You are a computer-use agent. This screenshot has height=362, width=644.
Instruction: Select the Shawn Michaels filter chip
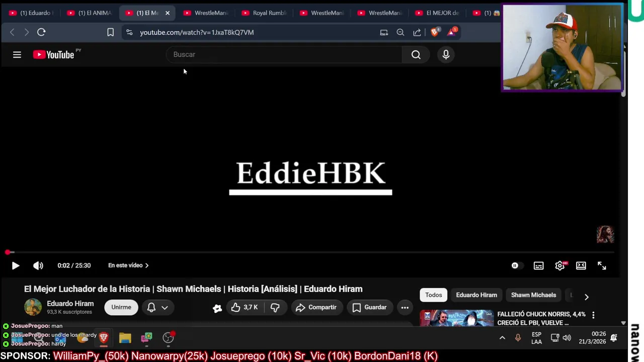pos(533,295)
